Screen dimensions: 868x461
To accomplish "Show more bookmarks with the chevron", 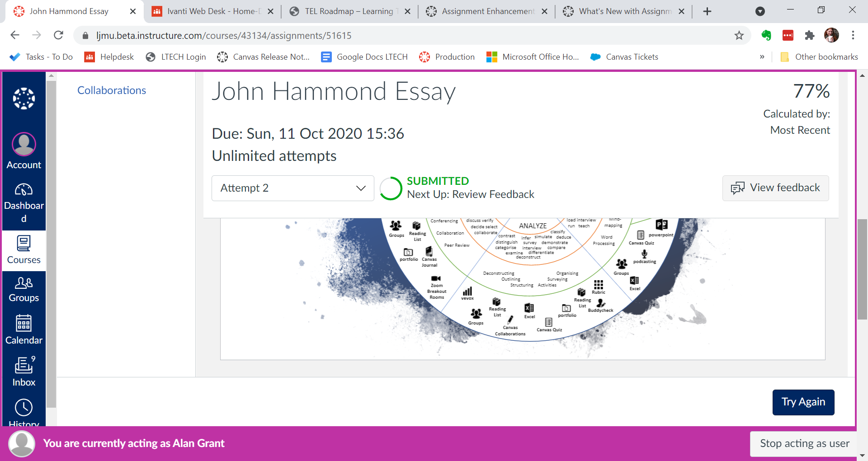I will [762, 57].
